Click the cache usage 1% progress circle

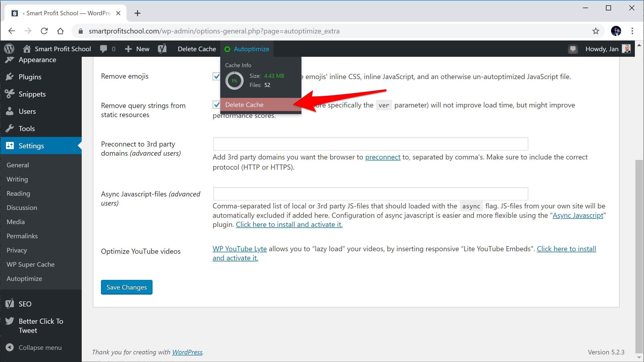234,81
